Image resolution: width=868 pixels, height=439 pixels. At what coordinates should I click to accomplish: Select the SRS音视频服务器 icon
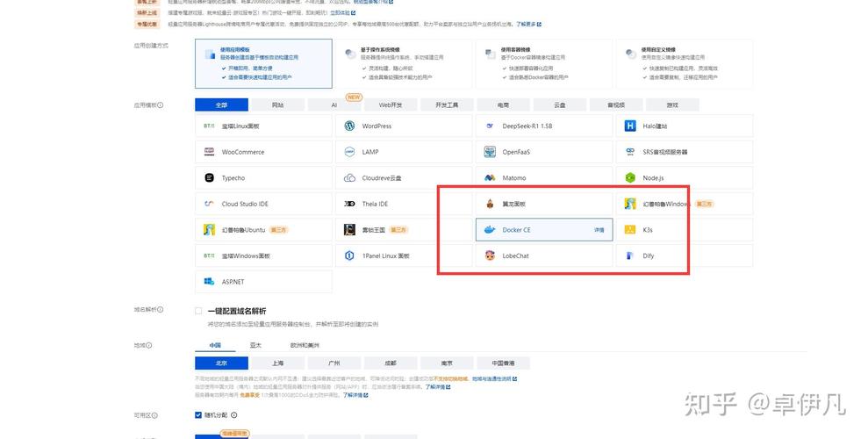click(x=630, y=152)
